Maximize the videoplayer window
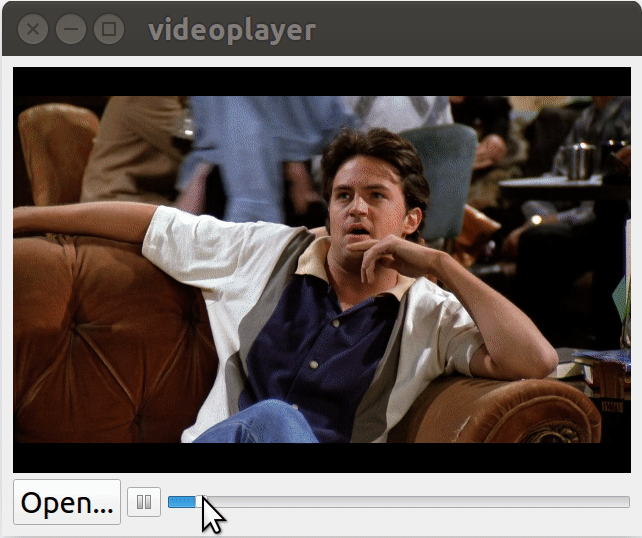 [109, 29]
